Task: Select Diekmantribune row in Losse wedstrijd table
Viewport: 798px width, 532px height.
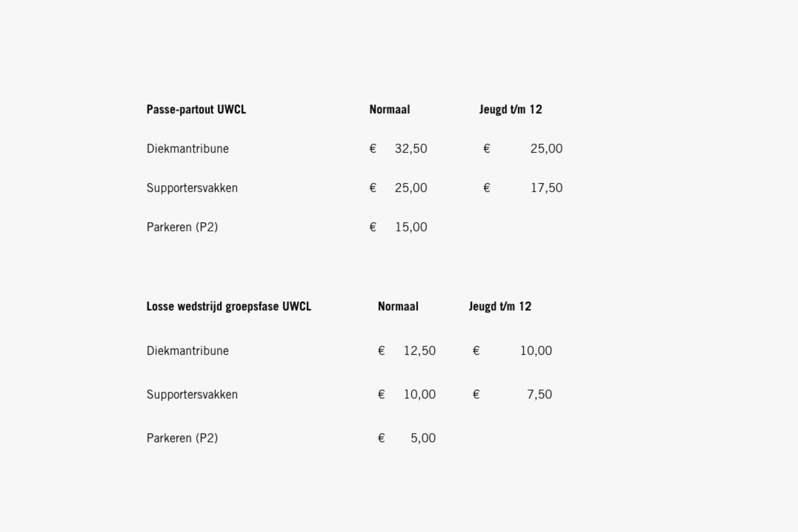Action: point(350,350)
